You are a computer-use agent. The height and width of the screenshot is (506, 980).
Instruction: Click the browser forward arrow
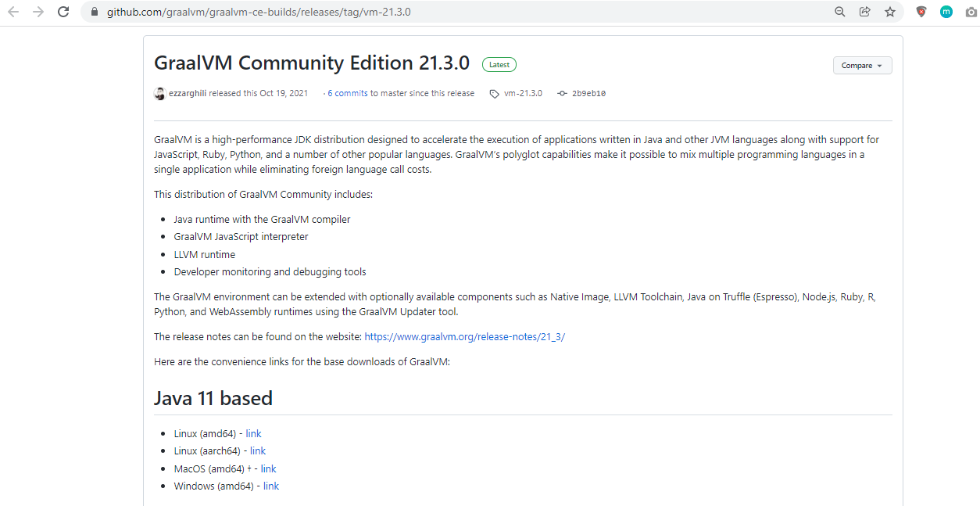(38, 12)
